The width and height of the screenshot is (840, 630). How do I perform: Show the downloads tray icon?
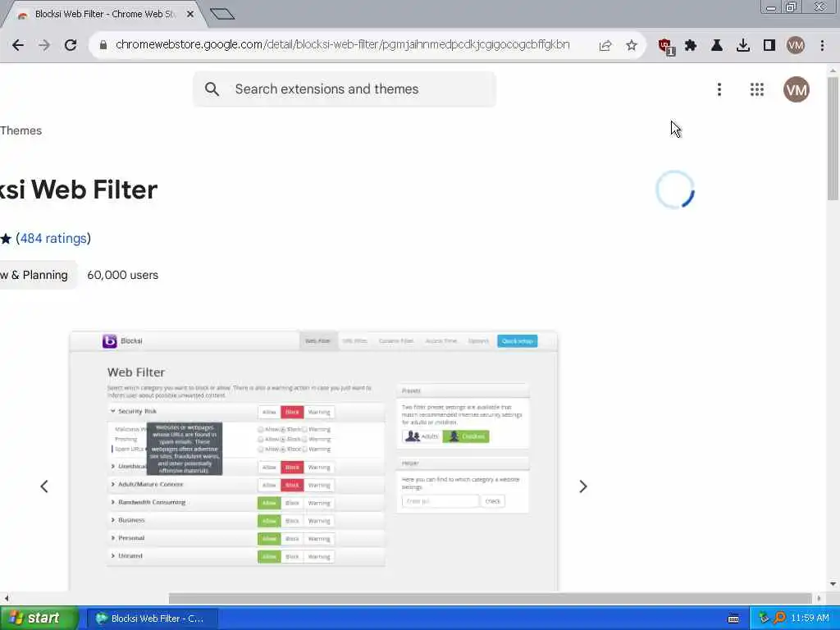coord(743,45)
